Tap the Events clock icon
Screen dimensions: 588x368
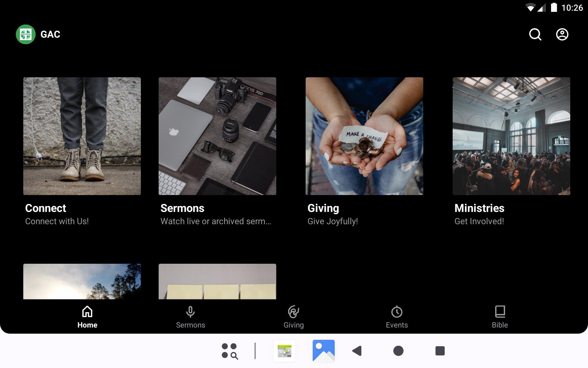[x=397, y=312]
